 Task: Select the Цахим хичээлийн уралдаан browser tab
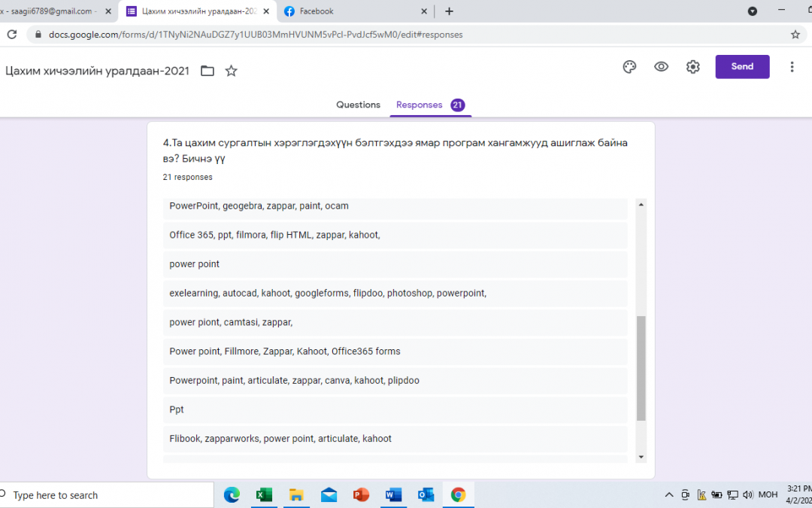pyautogui.click(x=198, y=11)
